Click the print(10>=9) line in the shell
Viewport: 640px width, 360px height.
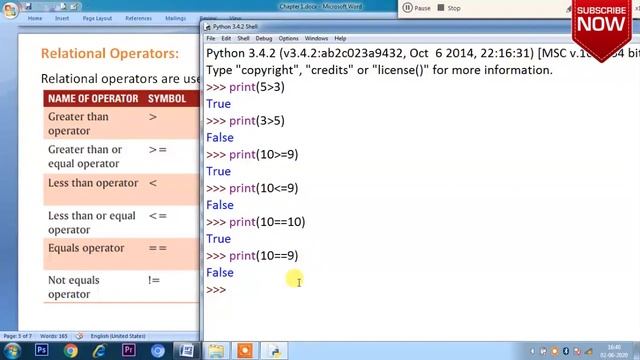(252, 155)
